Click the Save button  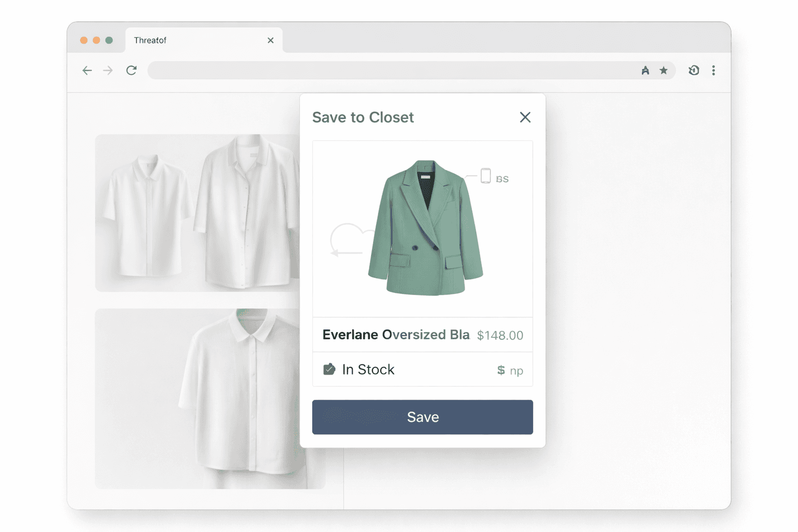(x=422, y=417)
